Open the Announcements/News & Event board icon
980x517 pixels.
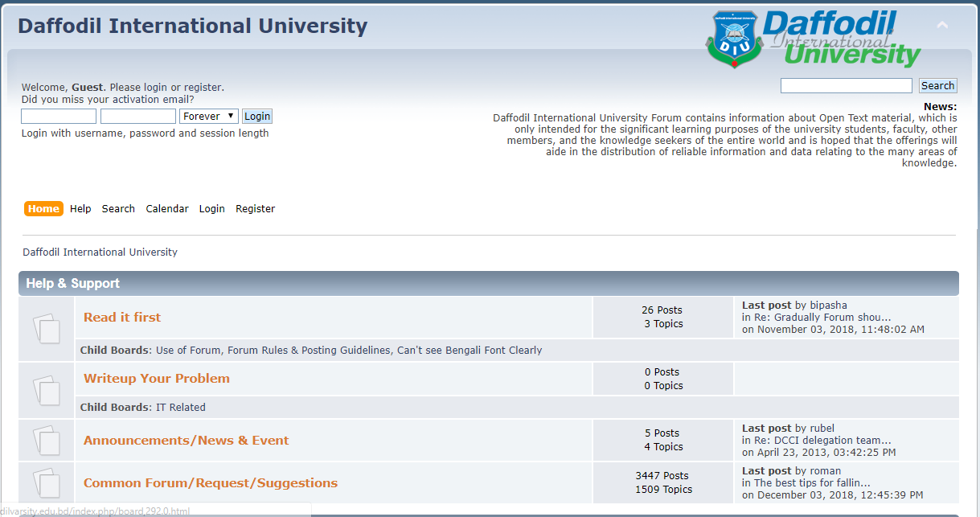(47, 440)
